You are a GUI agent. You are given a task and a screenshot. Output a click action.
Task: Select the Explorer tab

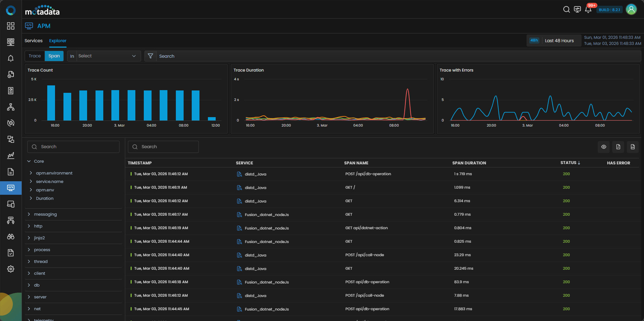click(x=58, y=41)
